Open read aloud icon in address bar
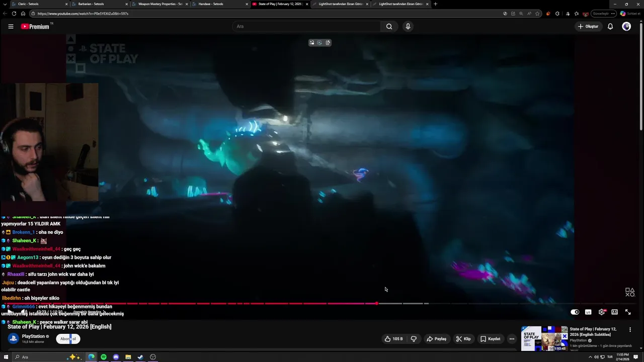 pos(529,14)
